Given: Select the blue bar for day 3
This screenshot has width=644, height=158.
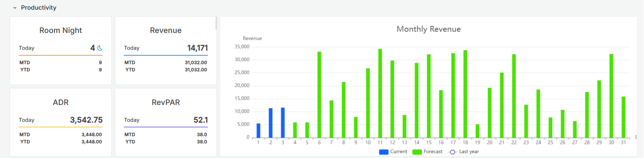Looking at the screenshot, I should 283,123.
